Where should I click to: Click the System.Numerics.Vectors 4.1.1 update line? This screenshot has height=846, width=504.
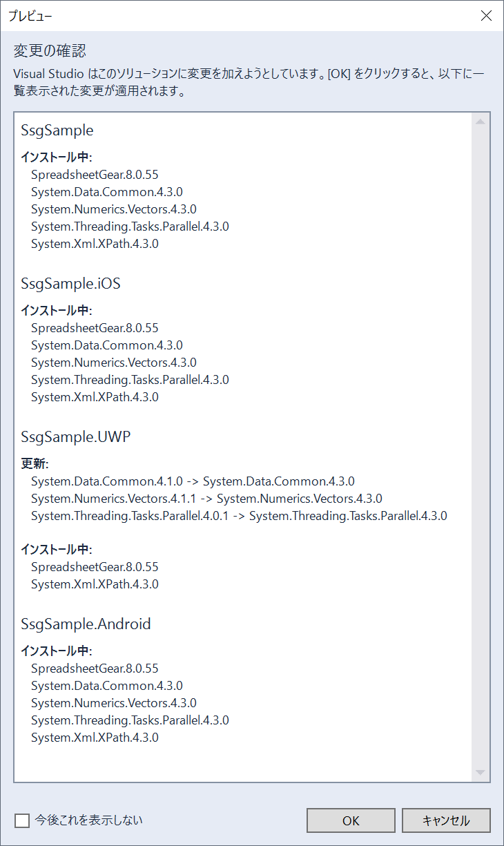point(206,499)
